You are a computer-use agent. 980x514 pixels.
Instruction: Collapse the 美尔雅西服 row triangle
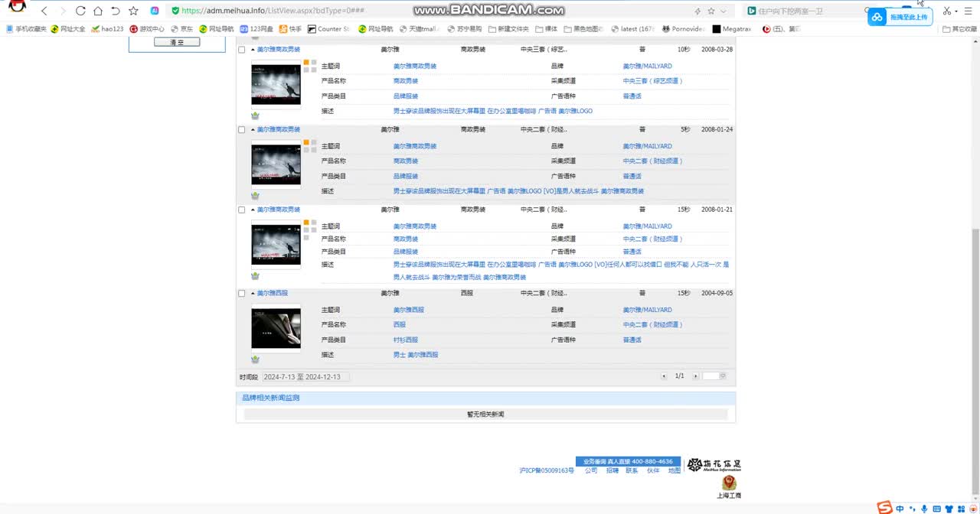coord(253,293)
